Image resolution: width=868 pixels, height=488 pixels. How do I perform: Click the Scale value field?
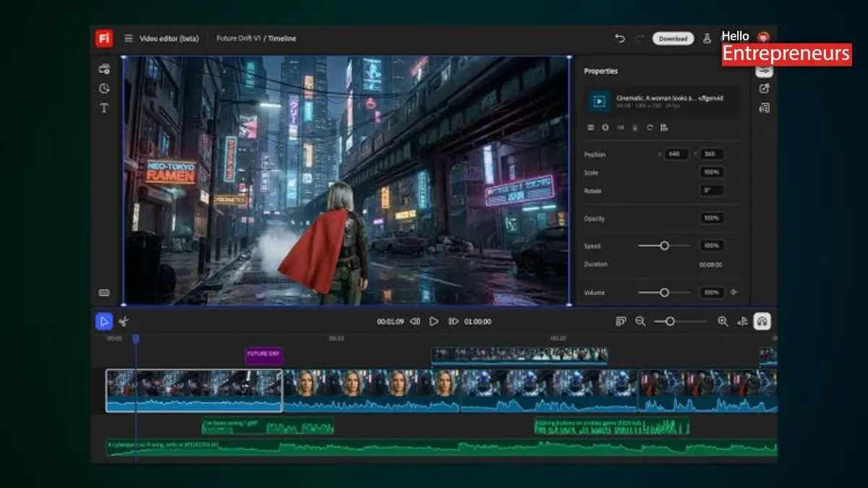coord(712,173)
